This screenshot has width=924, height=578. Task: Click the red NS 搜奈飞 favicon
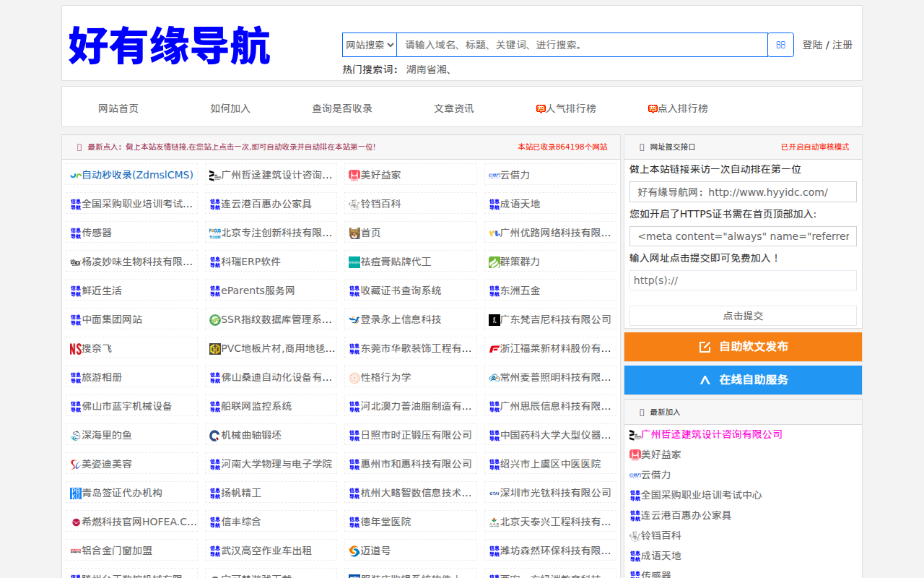click(76, 349)
